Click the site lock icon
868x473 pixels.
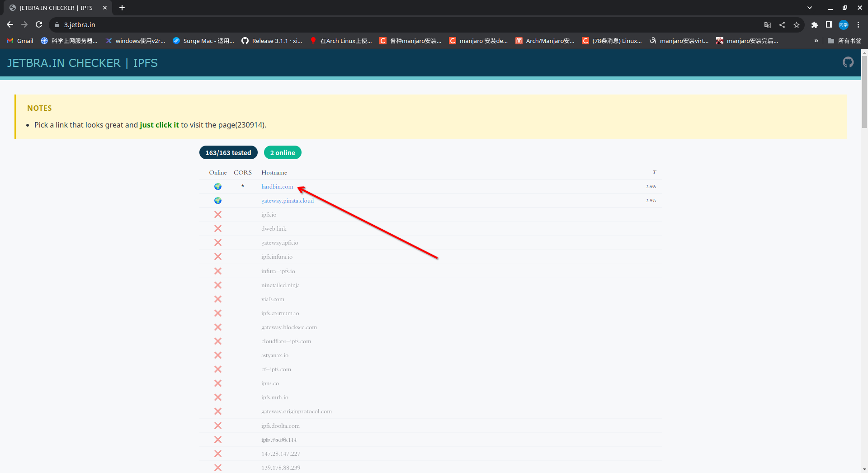pyautogui.click(x=57, y=25)
